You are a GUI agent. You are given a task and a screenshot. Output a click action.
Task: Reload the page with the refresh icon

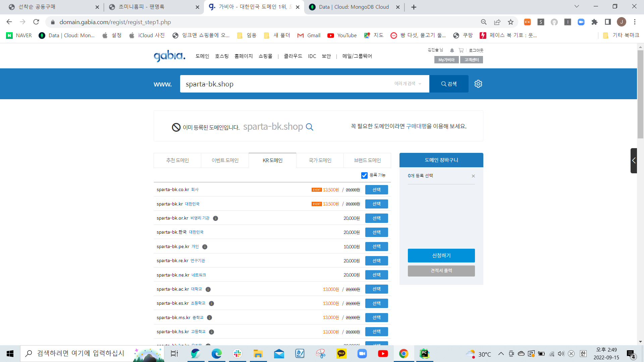(36, 22)
